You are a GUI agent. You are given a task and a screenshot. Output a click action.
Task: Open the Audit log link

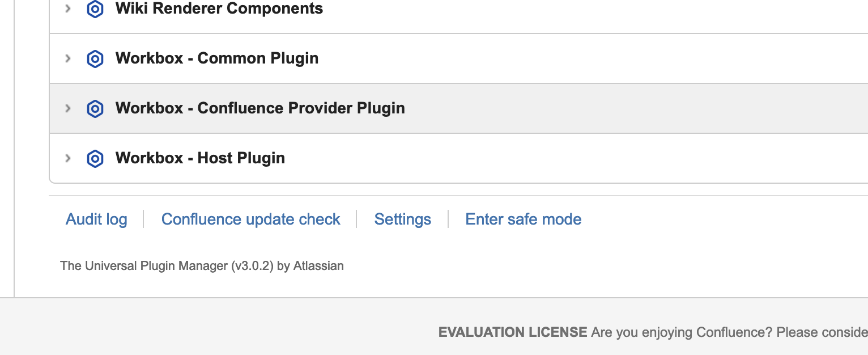pyautogui.click(x=96, y=219)
